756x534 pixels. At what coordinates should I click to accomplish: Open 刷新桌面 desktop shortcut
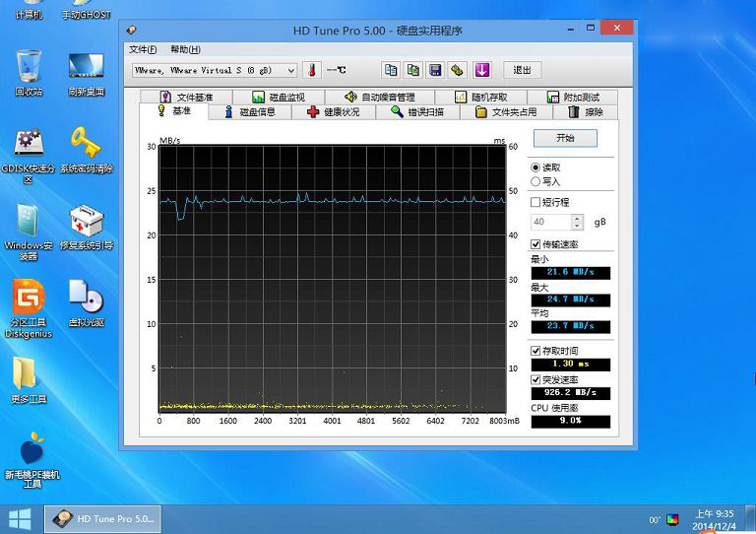coord(87,72)
